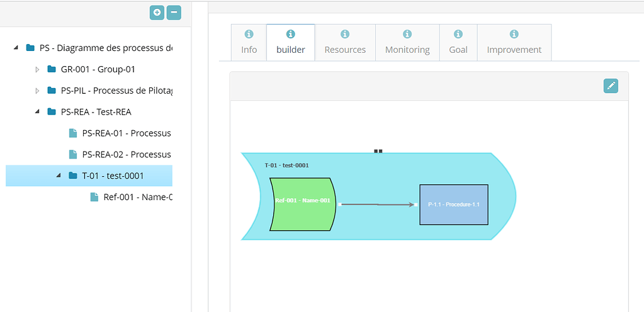Open the Improvement tab
The image size is (644, 312).
pyautogui.click(x=514, y=43)
